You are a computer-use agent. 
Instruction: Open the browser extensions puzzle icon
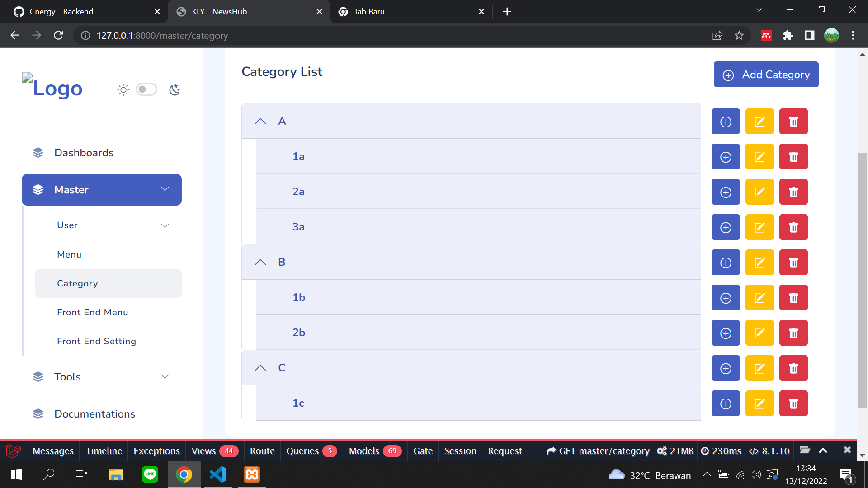point(788,35)
